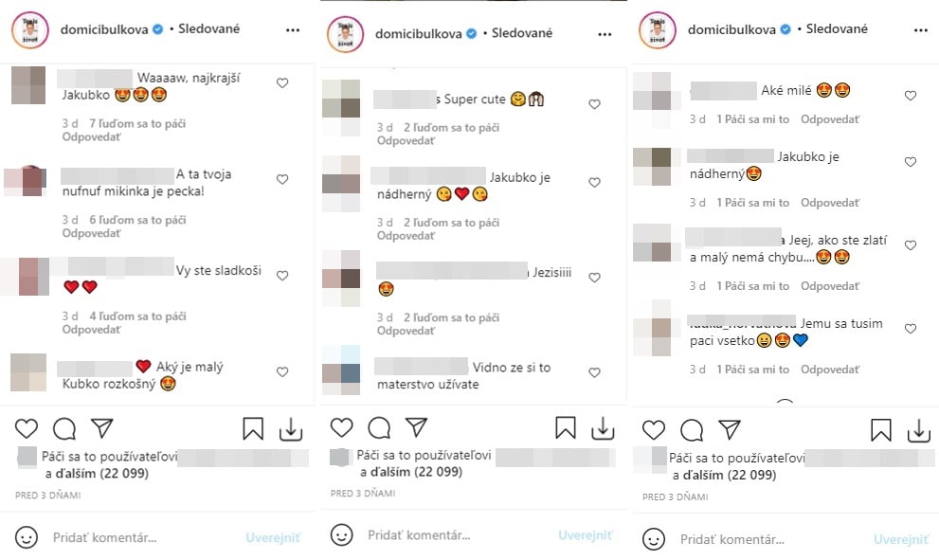This screenshot has width=939, height=560.
Task: Open domicibulkova avatar on middle post
Action: tap(346, 34)
